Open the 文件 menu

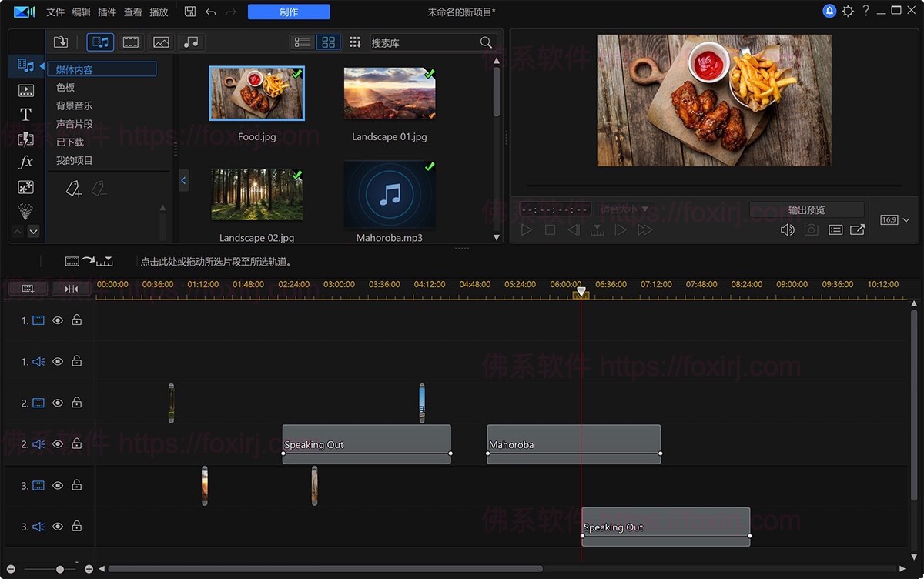55,12
